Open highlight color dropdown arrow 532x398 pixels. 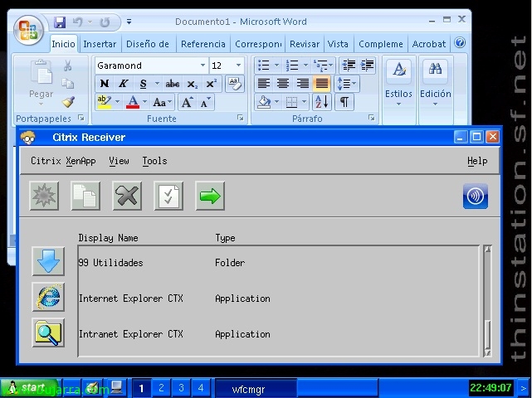pyautogui.click(x=117, y=102)
